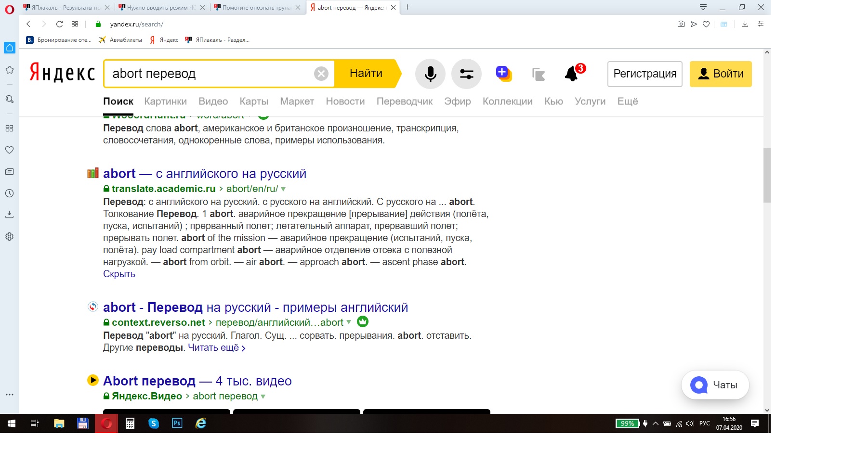Reload the current Yandex page
The height and width of the screenshot is (461, 868).
(59, 24)
